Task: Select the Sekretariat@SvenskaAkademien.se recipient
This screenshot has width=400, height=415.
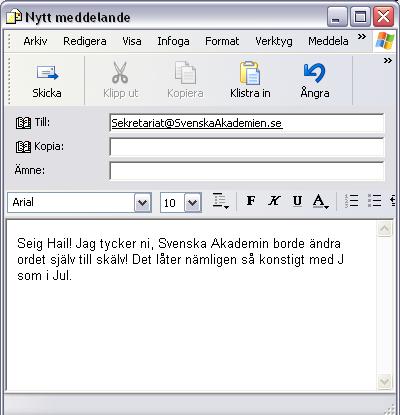Action: [197, 123]
